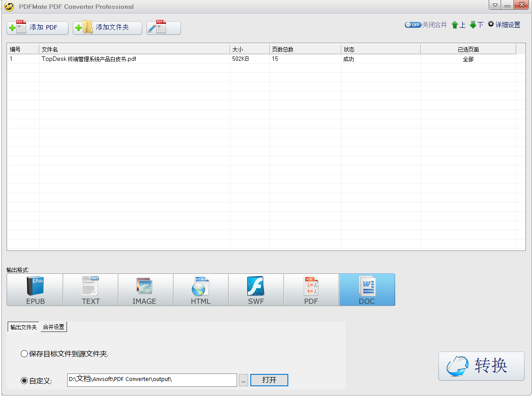
Task: Select PDF 2-in-1 output format
Action: (311, 290)
